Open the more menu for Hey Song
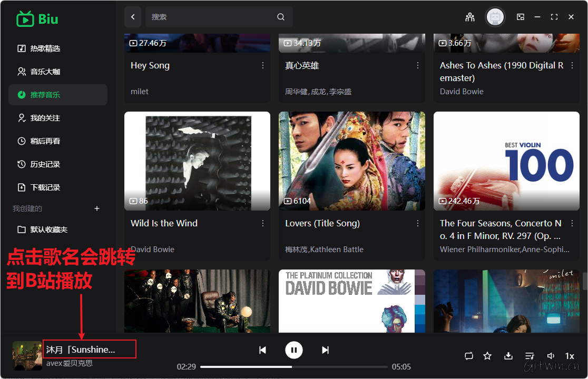This screenshot has height=379, width=588. (x=263, y=65)
